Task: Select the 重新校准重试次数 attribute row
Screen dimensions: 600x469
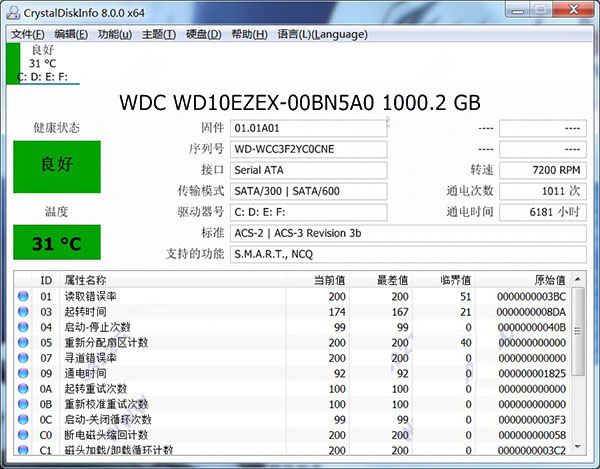Action: 293,404
